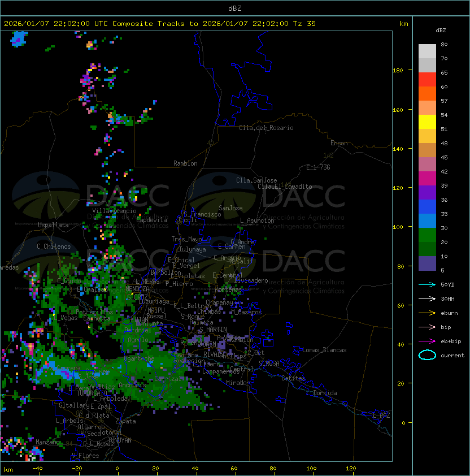Viewport: 470px width, 476px height.
Task: Click the '-40' tick on the horizontal axis
Action: (x=37, y=469)
